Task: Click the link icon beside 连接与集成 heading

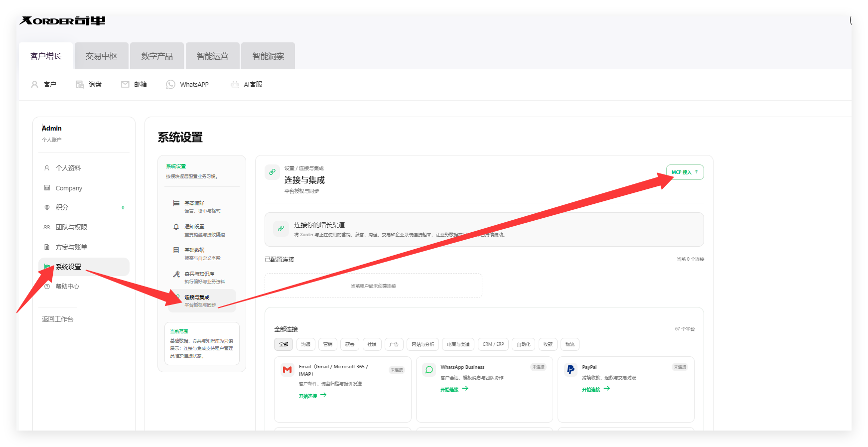Action: [x=272, y=172]
